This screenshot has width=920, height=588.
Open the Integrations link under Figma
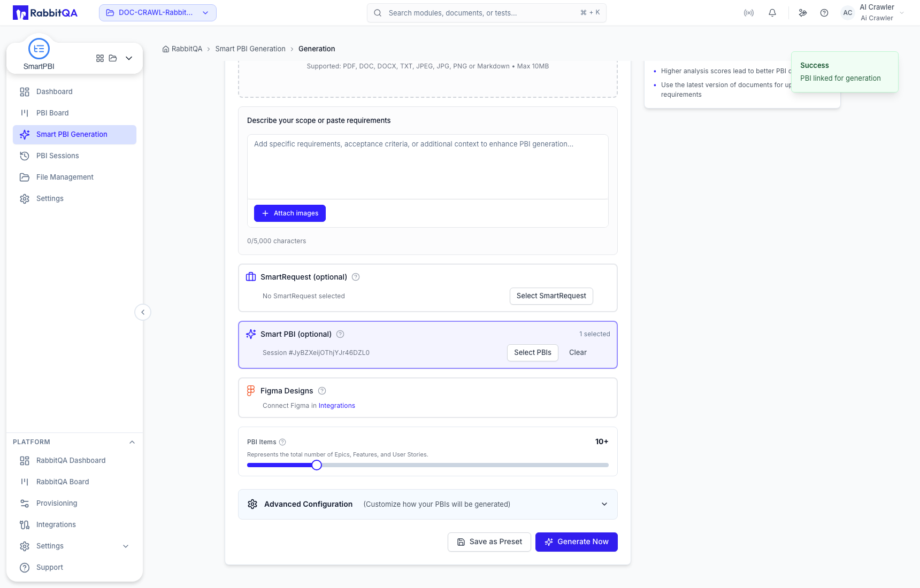click(x=337, y=406)
